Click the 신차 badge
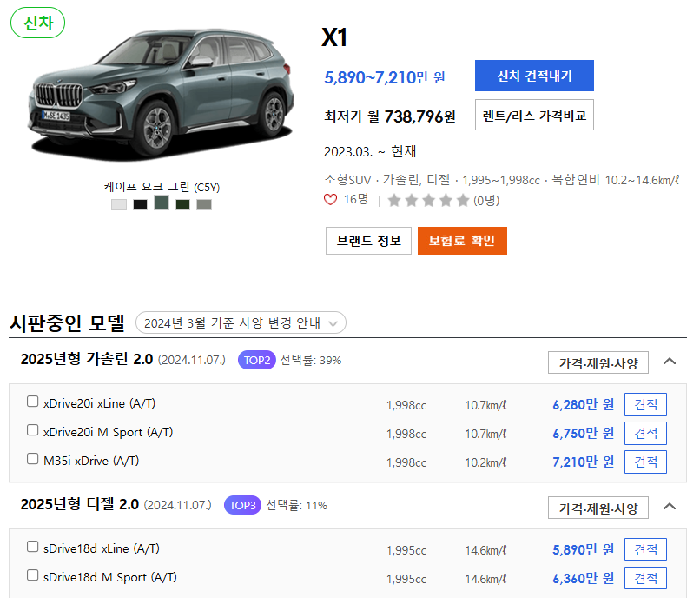Viewport: 700px width, 598px height. click(38, 23)
